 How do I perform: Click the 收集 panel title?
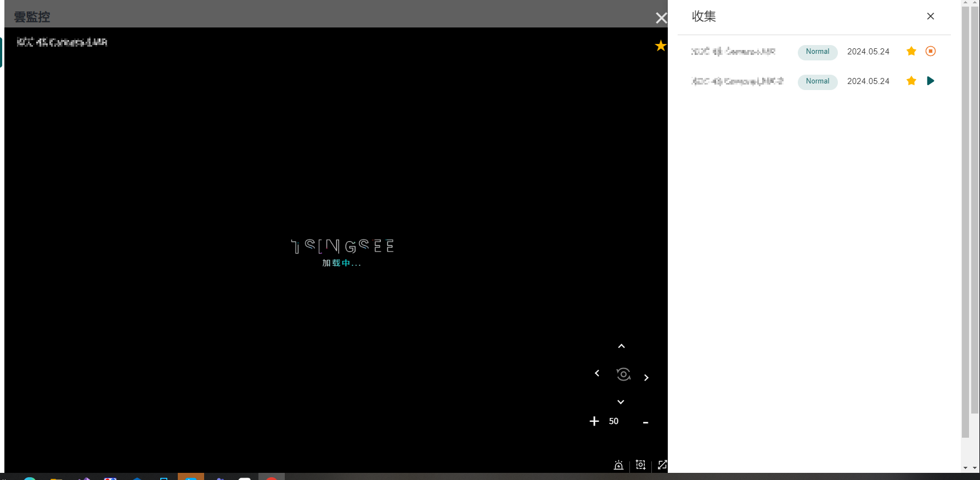(704, 16)
